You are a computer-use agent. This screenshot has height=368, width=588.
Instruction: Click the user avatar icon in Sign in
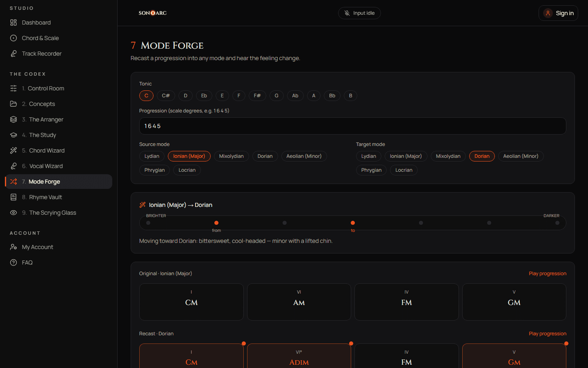[x=548, y=13]
